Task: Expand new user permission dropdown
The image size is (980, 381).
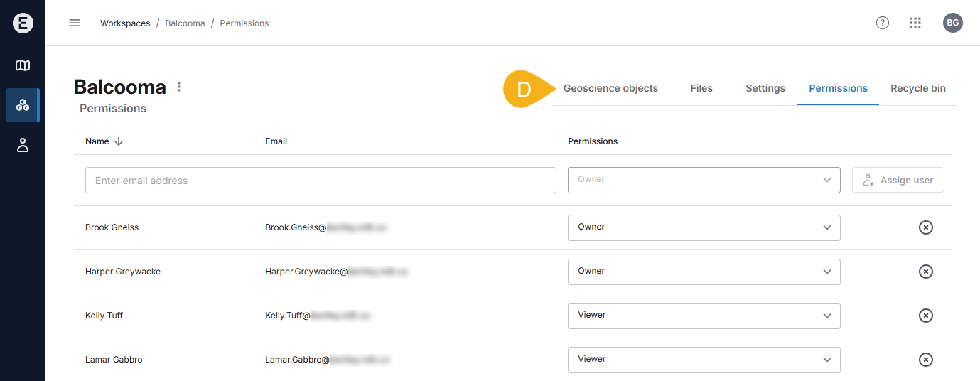Action: [x=704, y=180]
